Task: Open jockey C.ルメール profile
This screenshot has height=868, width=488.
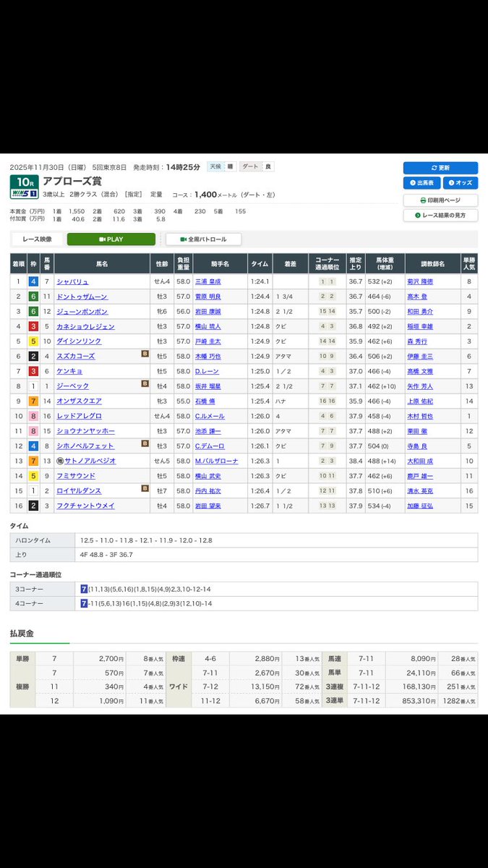Action: (x=210, y=416)
